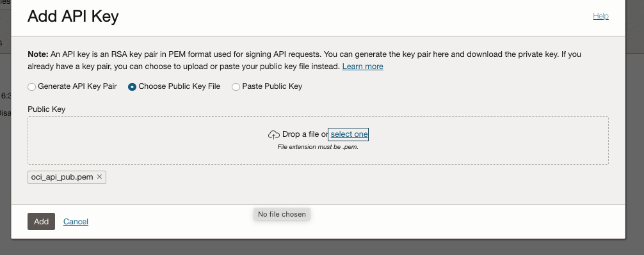Viewport: 644px width, 255px height.
Task: Click the Add API Key heading
Action: click(x=73, y=16)
